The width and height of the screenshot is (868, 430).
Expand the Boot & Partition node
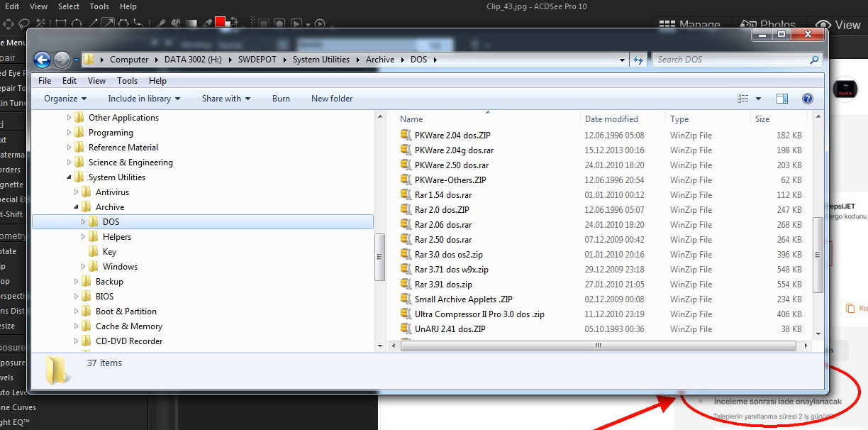(x=77, y=312)
